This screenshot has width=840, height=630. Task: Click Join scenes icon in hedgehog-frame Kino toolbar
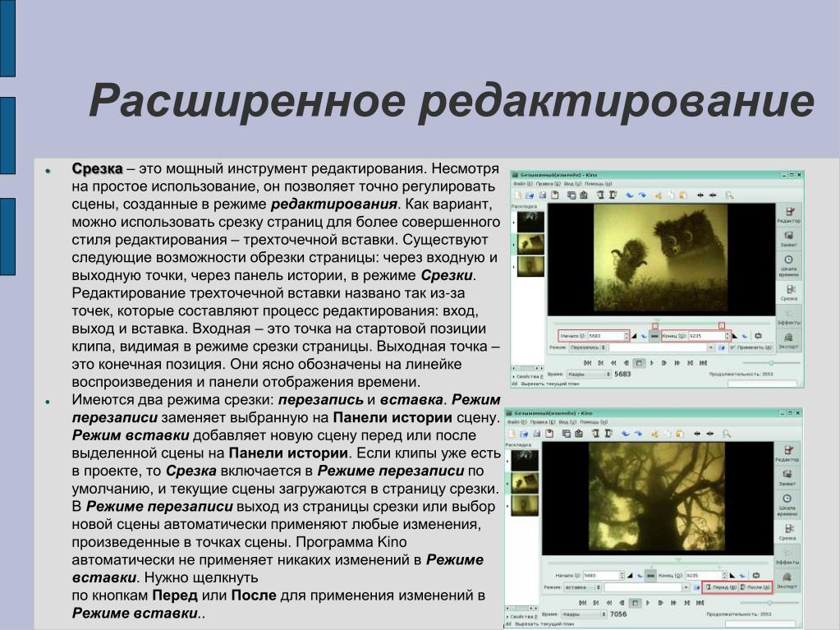pyautogui.click(x=713, y=195)
